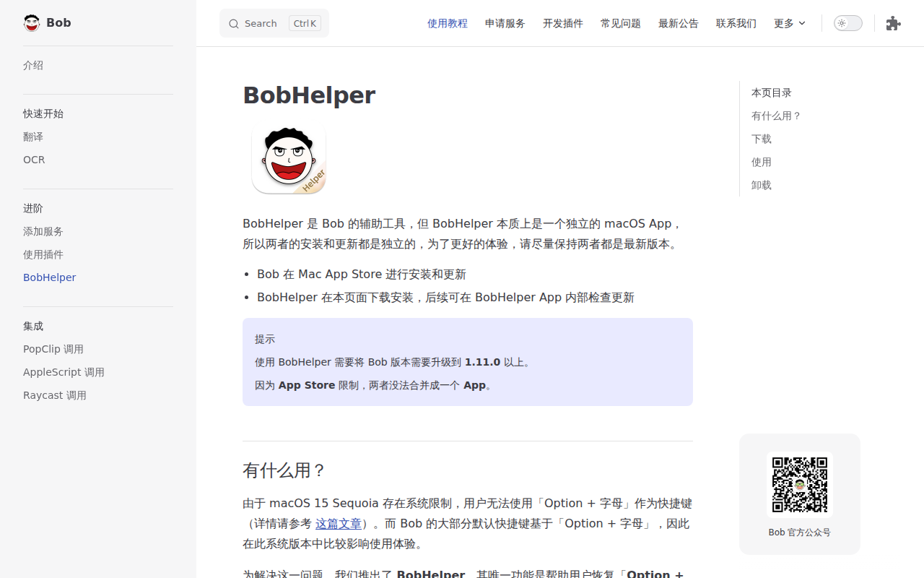Open the 使用教程 nav item

(448, 23)
